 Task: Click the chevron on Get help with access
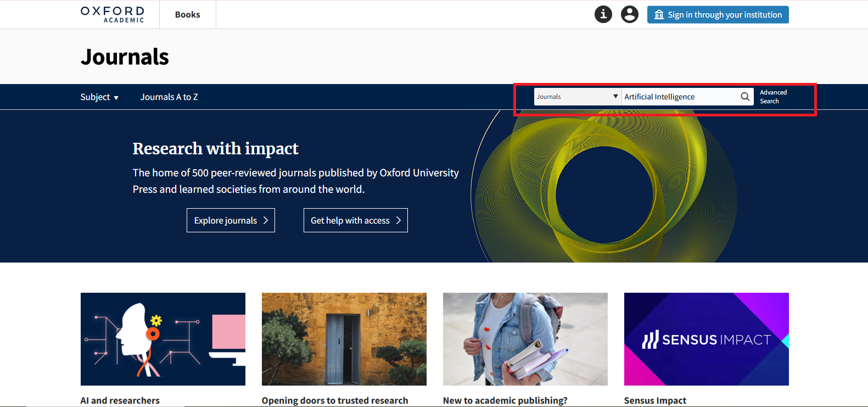pyautogui.click(x=399, y=220)
